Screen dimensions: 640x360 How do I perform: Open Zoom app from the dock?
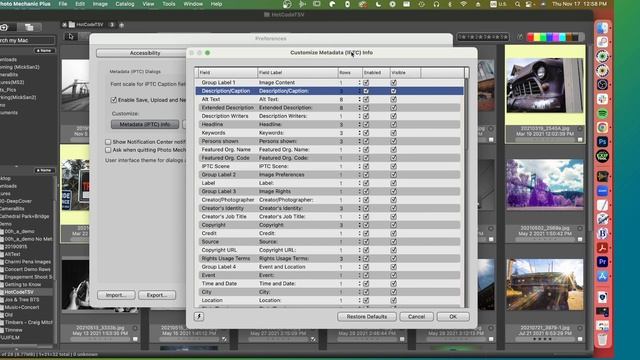[x=602, y=191]
